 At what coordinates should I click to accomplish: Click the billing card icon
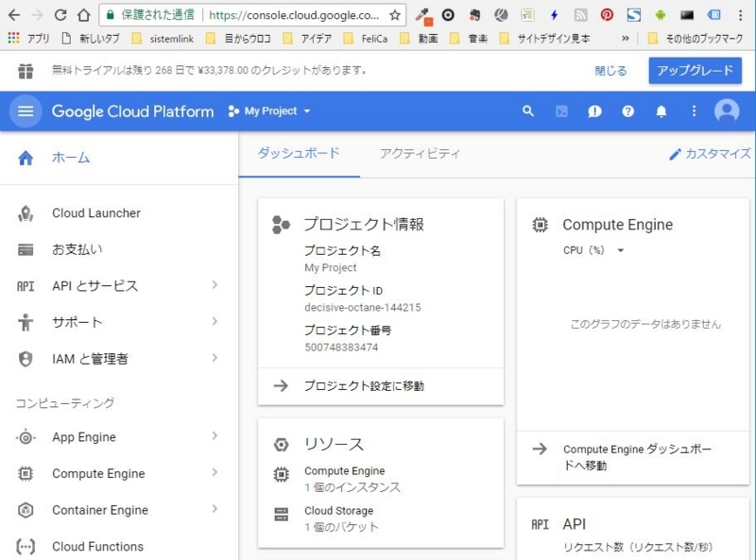tap(26, 249)
